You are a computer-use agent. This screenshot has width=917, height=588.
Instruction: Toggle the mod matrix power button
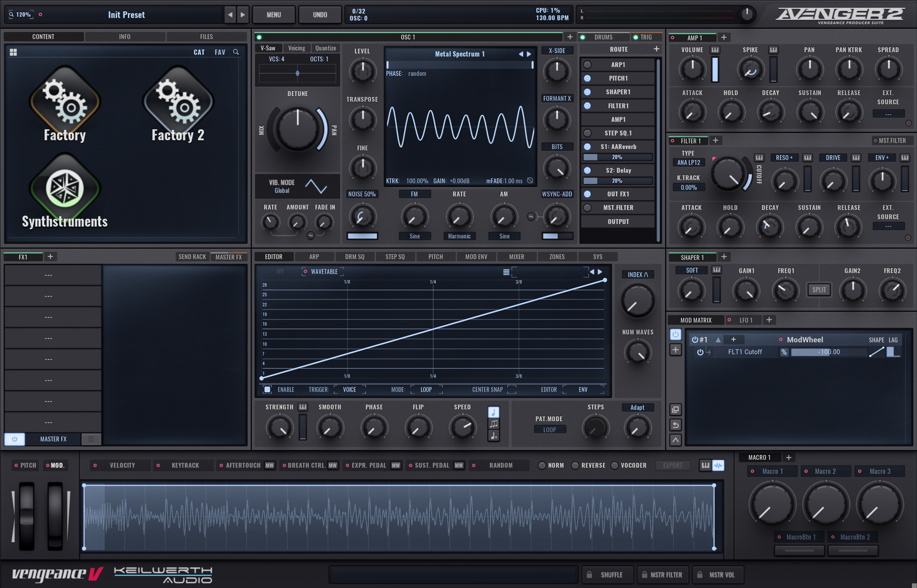pos(675,334)
